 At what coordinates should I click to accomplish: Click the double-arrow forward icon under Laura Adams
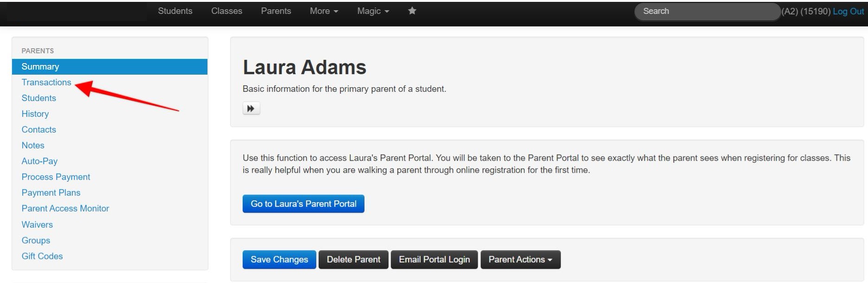pos(251,109)
